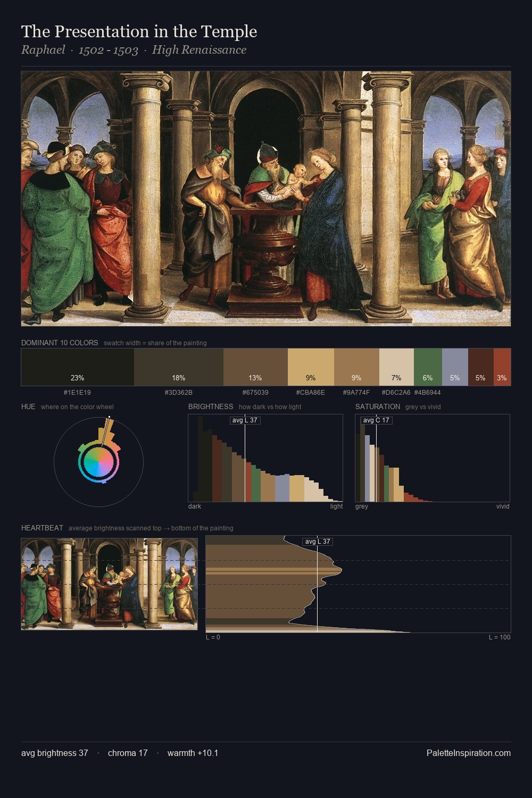Click the artist name 'Raphael'
Viewport: 532px width, 798px height.
[43, 50]
